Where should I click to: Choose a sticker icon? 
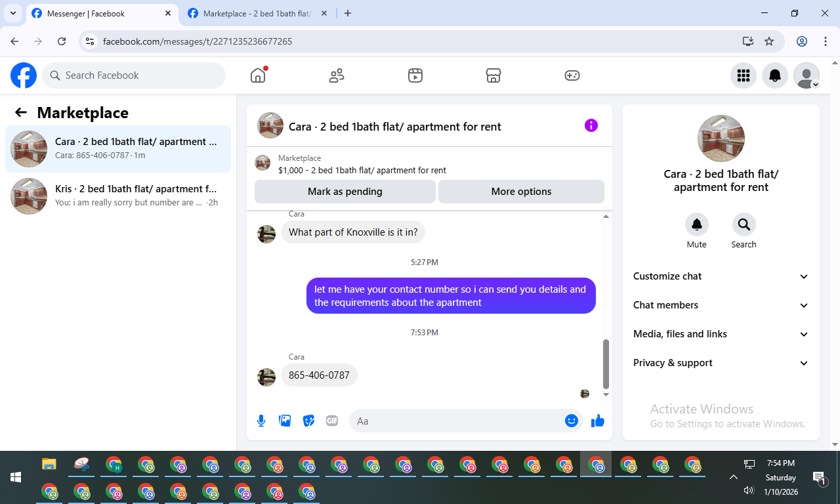pyautogui.click(x=308, y=421)
